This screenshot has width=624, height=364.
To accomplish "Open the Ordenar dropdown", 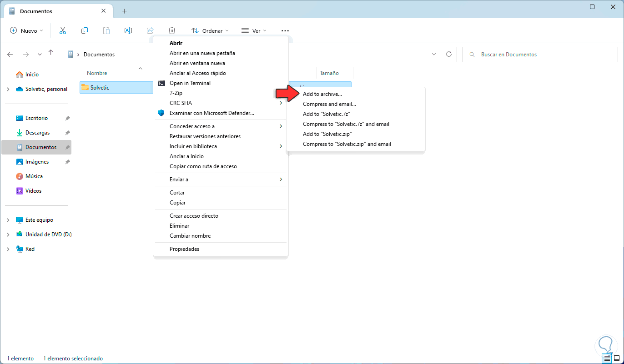I will pos(210,30).
